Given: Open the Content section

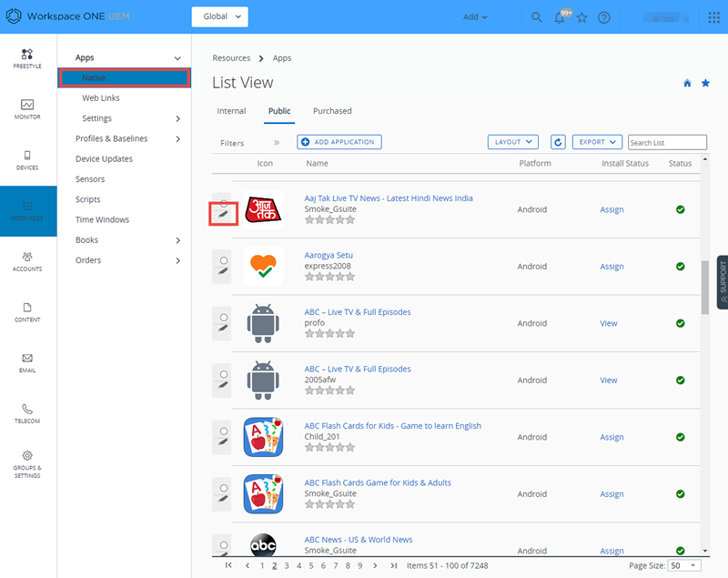Looking at the screenshot, I should click(27, 312).
